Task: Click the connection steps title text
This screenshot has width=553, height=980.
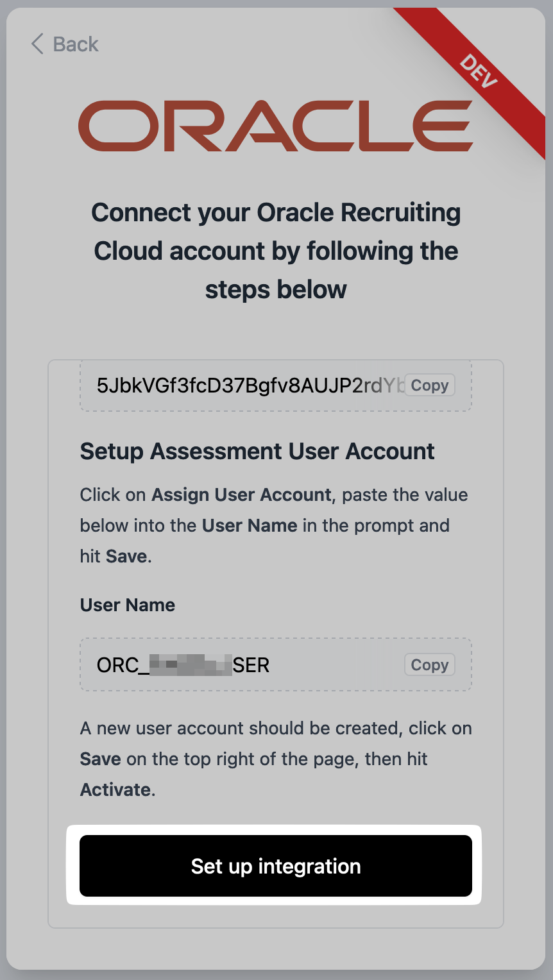Action: (276, 250)
